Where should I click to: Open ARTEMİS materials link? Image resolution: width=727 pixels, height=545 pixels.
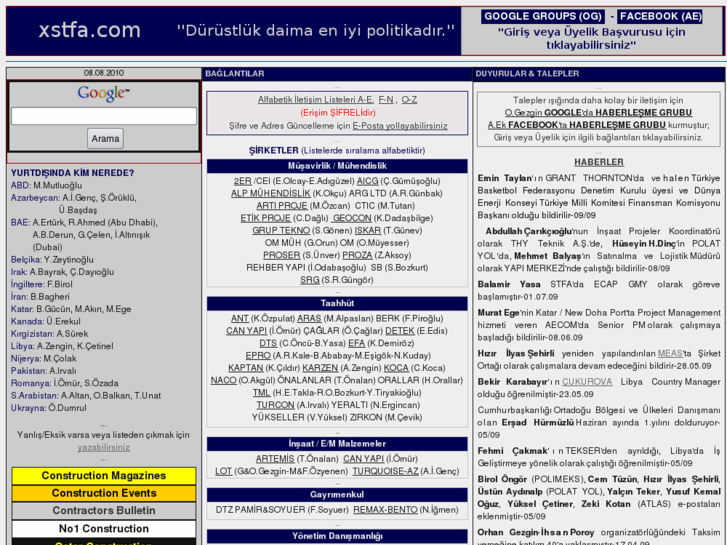[274, 459]
